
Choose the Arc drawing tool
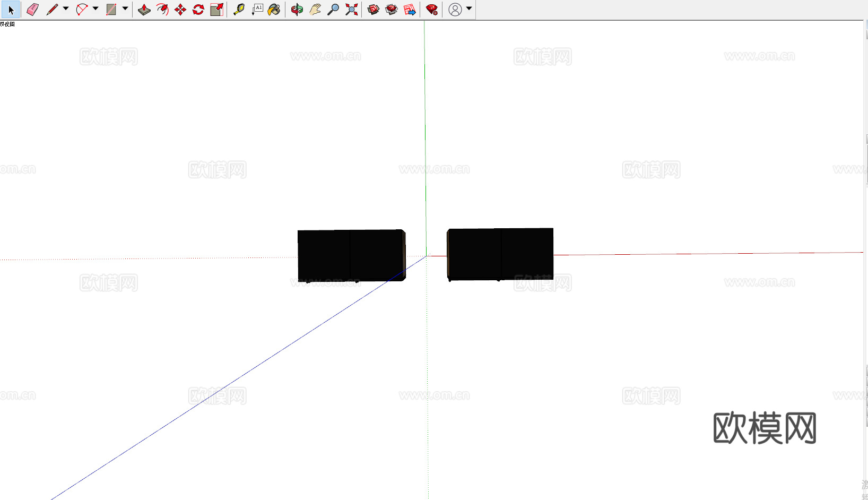click(82, 10)
